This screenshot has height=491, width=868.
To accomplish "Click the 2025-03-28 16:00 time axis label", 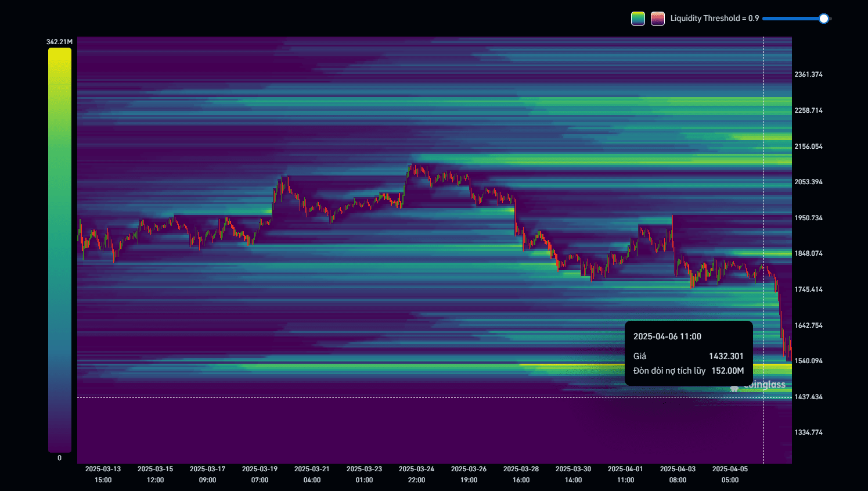I will [x=521, y=474].
